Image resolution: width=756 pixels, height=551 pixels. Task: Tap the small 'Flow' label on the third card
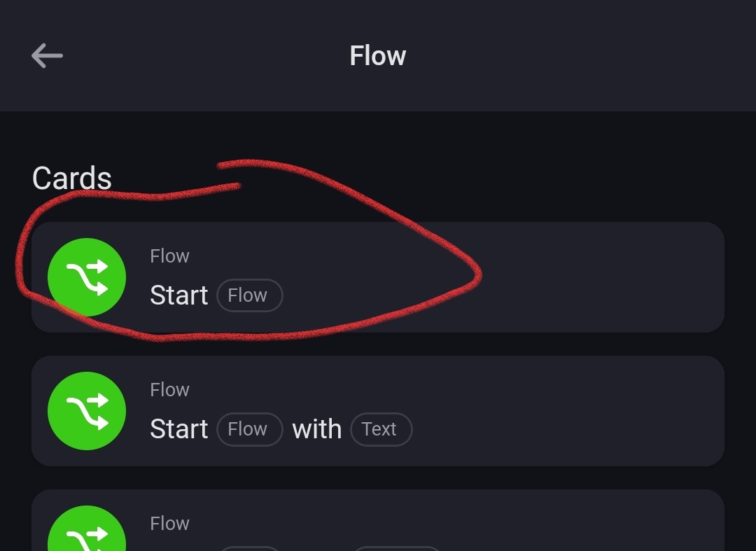(x=169, y=524)
